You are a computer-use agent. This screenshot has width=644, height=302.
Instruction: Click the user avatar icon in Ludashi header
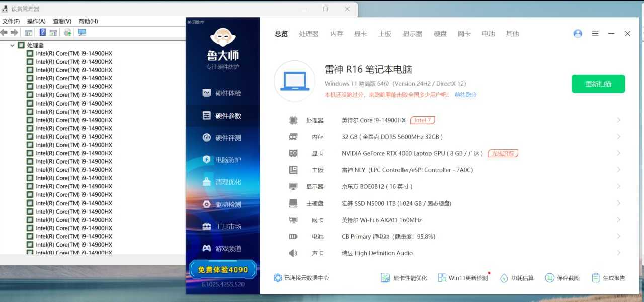[578, 34]
